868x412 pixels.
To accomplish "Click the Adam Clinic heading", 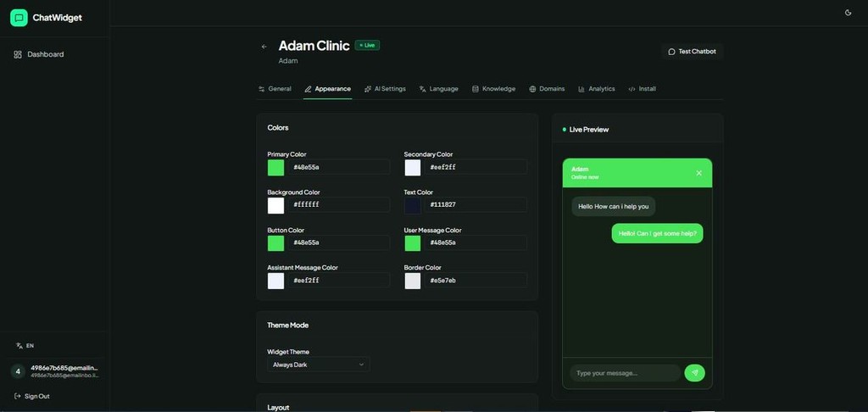I will point(314,46).
